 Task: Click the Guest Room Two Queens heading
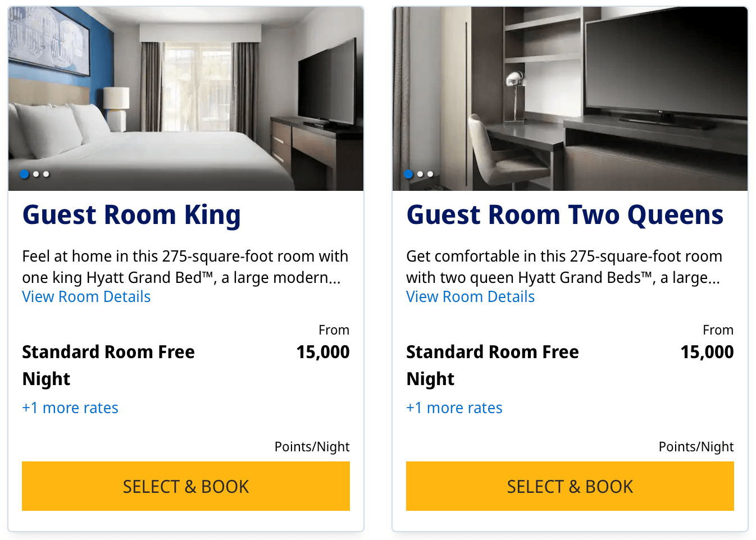[564, 215]
